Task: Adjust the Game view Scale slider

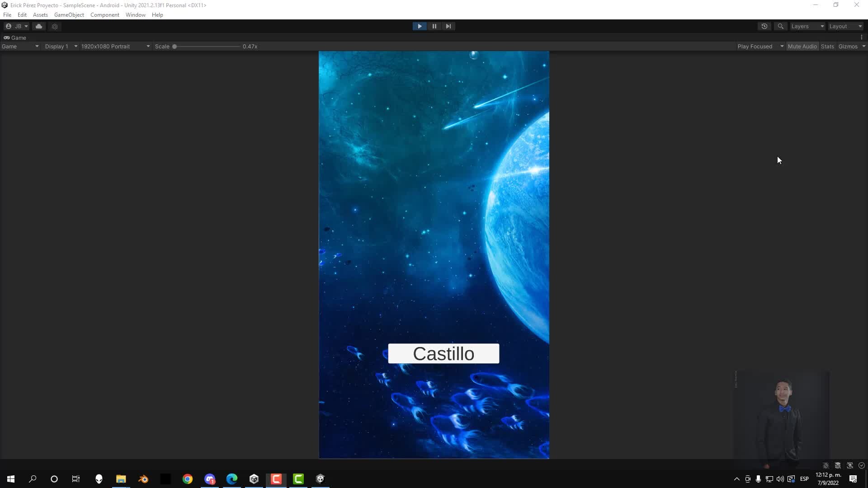Action: tap(175, 46)
